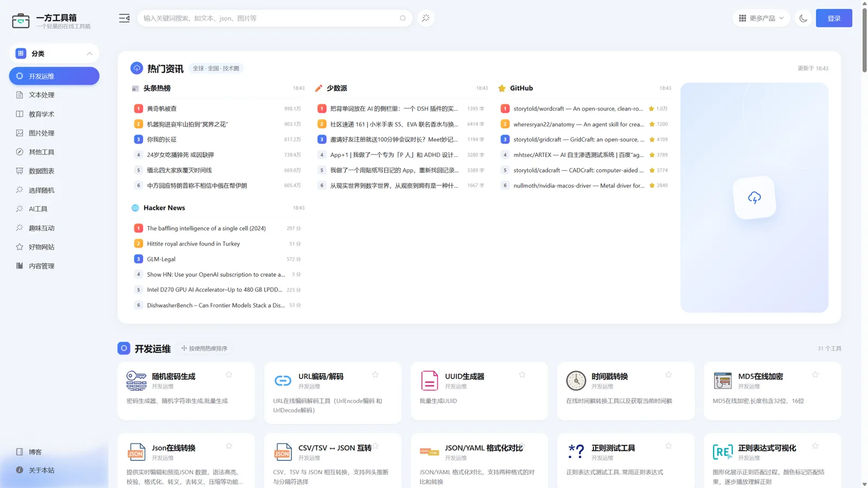868x488 pixels.
Task: Click the URL编码/解码 link icon
Action: pos(283,381)
